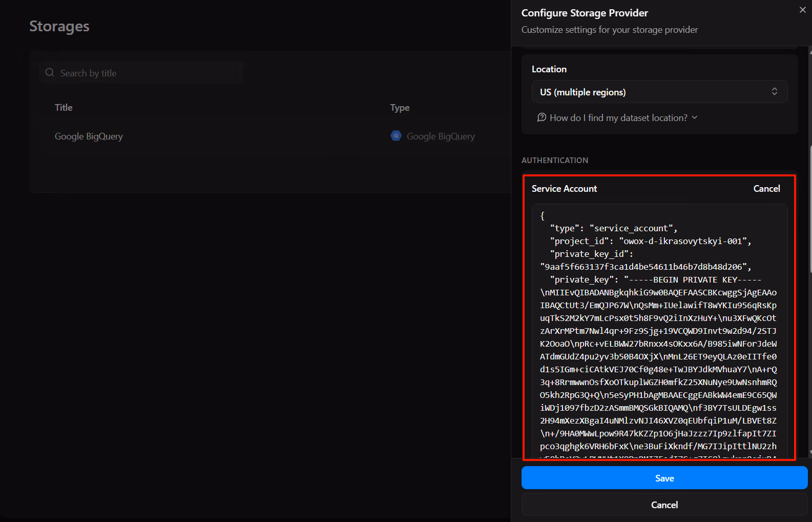Close the Configure Storage Provider panel

pos(802,10)
